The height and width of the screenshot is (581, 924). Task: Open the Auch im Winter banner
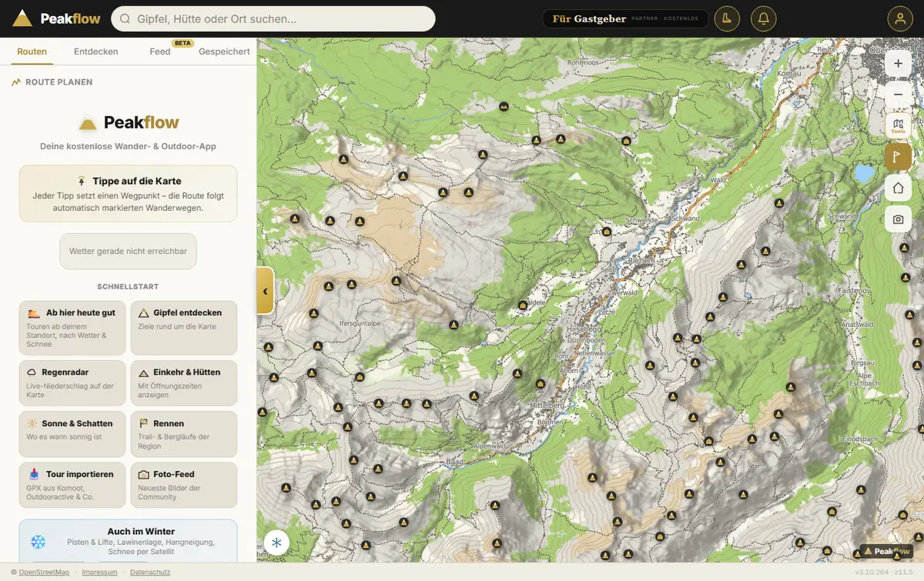click(x=128, y=541)
